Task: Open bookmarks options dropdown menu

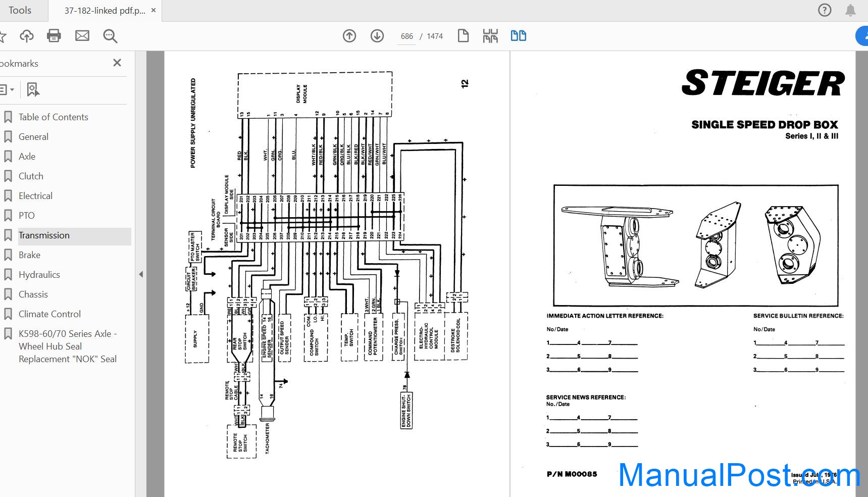Action: point(7,90)
